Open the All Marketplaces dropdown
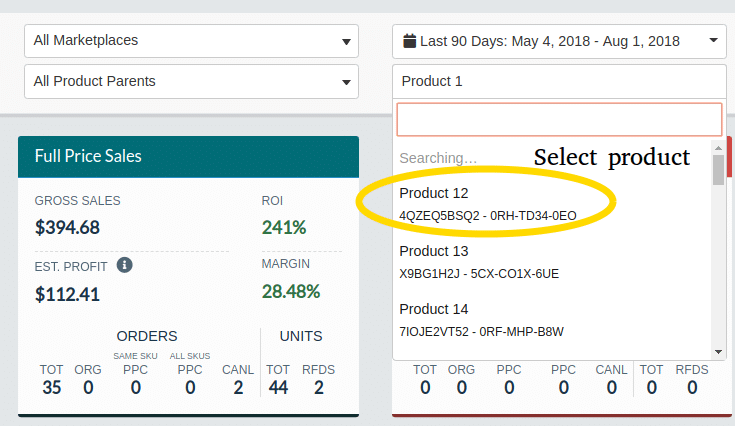The height and width of the screenshot is (426, 735). 191,41
